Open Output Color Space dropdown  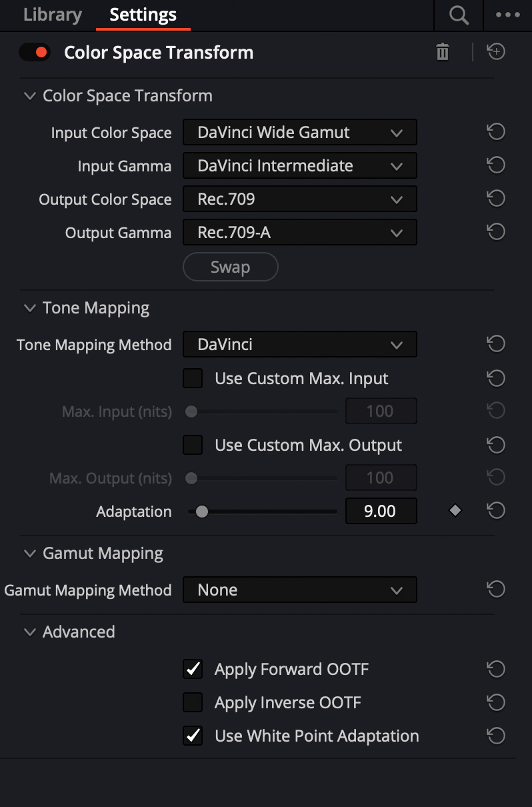click(x=300, y=199)
